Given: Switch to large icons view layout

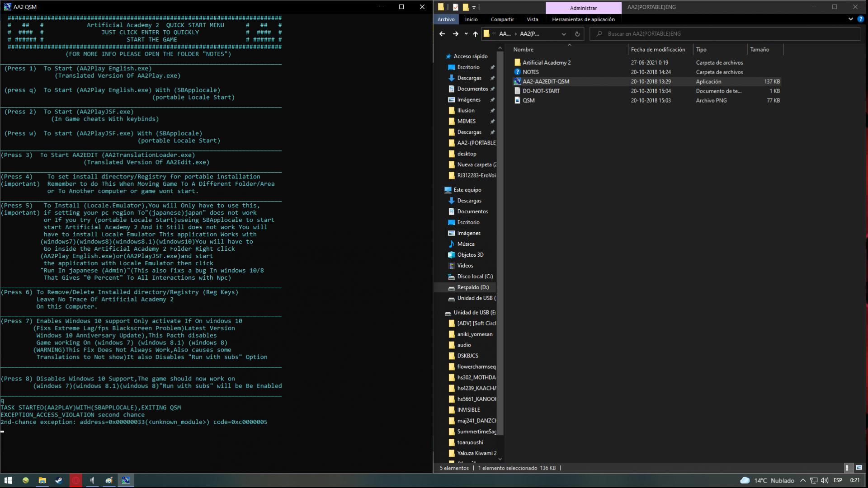Looking at the screenshot, I should pyautogui.click(x=859, y=468).
